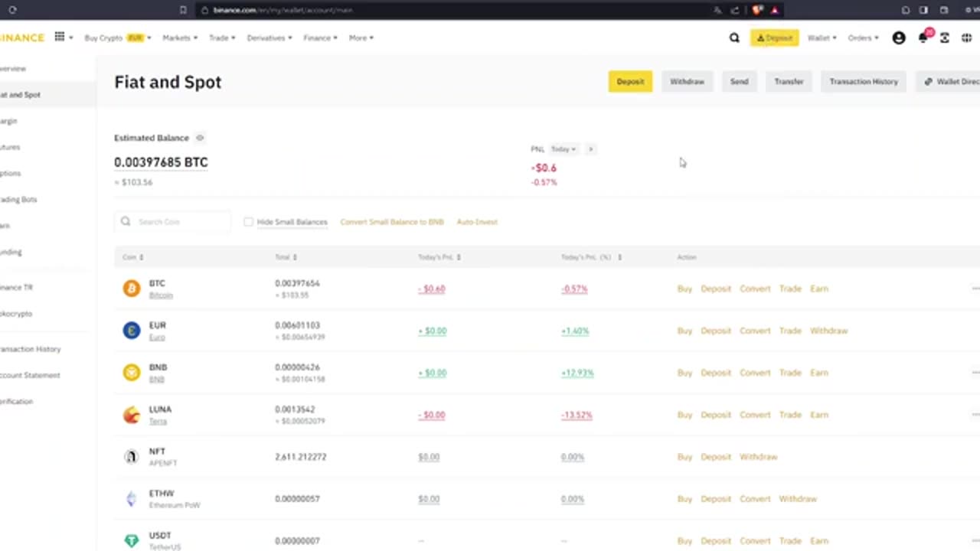Screen dimensions: 980x551
Task: Click the BNB coin icon in table
Action: coord(132,372)
